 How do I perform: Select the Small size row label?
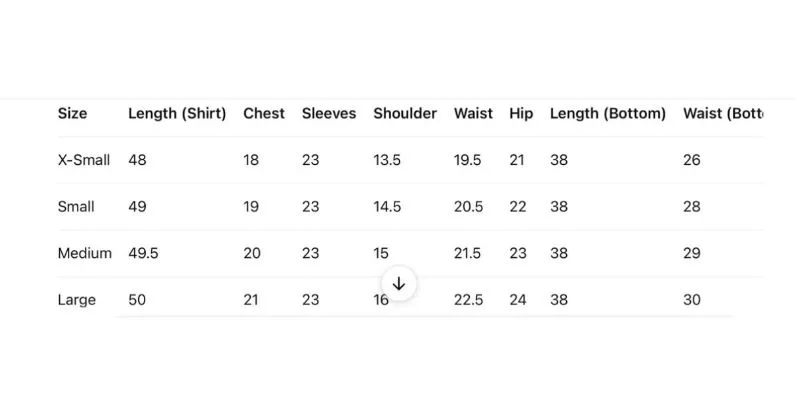click(76, 207)
